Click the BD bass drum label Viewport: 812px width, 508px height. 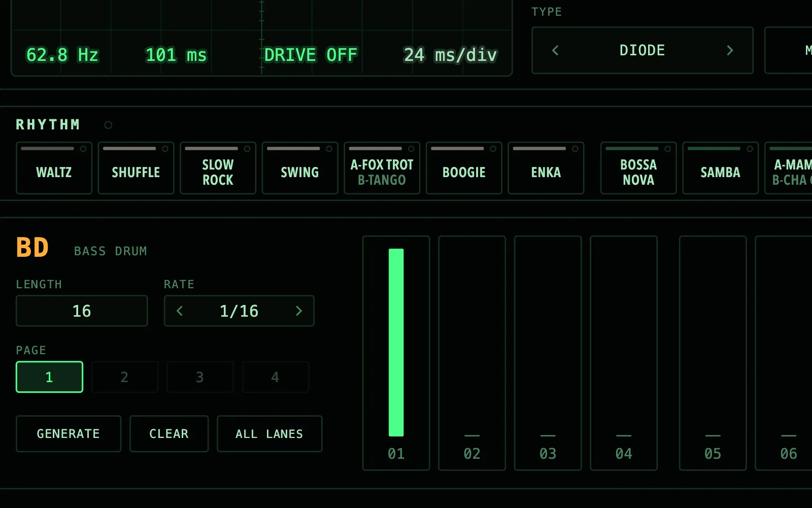click(x=32, y=248)
